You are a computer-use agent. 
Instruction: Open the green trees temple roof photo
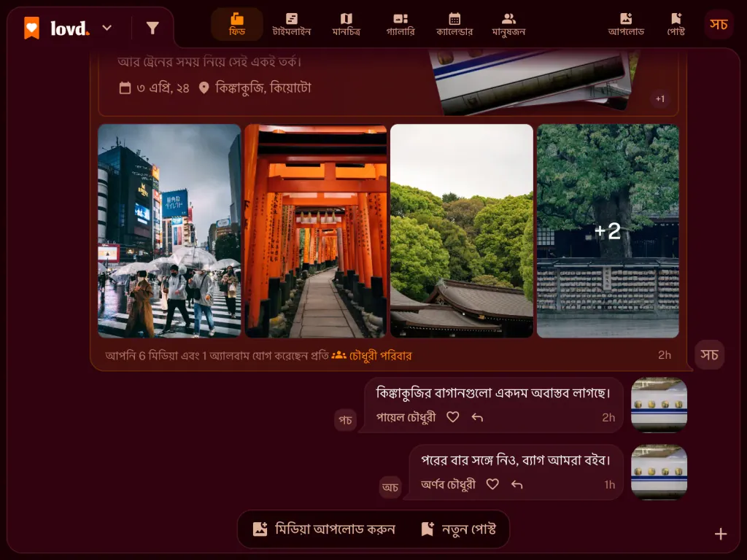462,231
